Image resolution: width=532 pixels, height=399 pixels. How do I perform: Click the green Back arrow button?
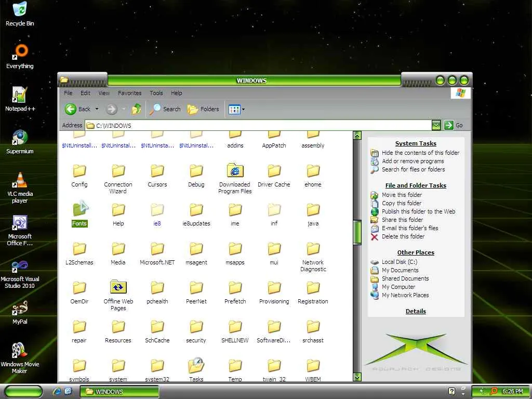pyautogui.click(x=71, y=109)
